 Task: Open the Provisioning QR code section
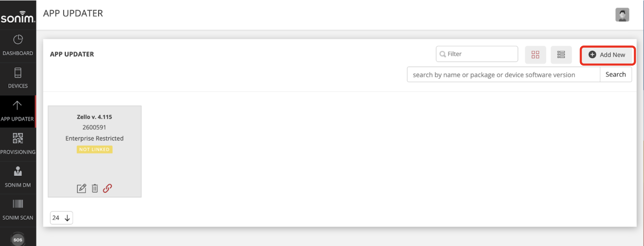(18, 144)
